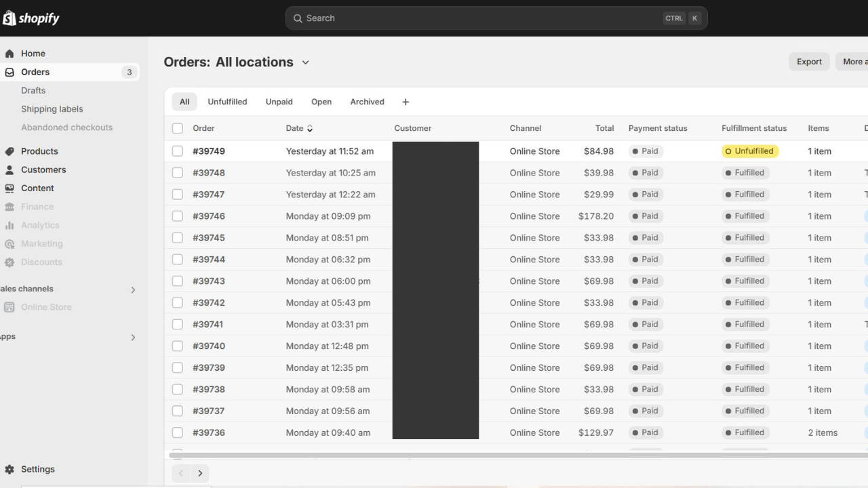This screenshot has width=868, height=488.
Task: Open Shipping labels in sidebar
Action: pos(52,108)
